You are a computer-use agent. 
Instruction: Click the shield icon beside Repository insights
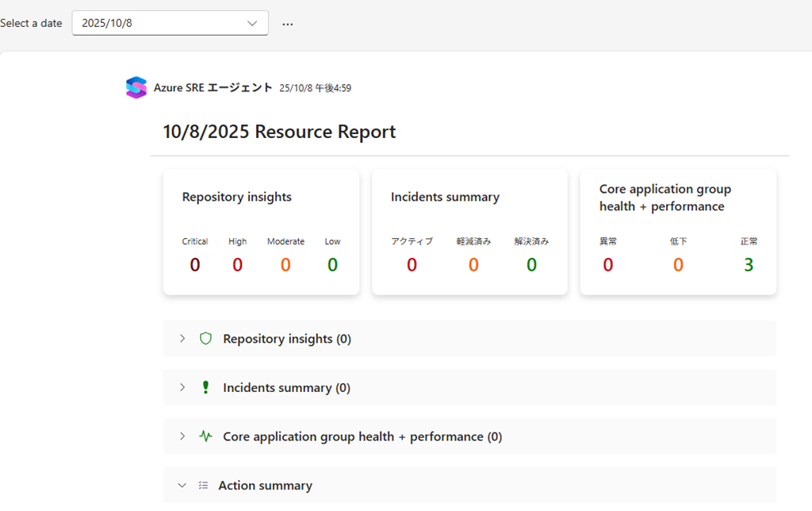coord(205,339)
